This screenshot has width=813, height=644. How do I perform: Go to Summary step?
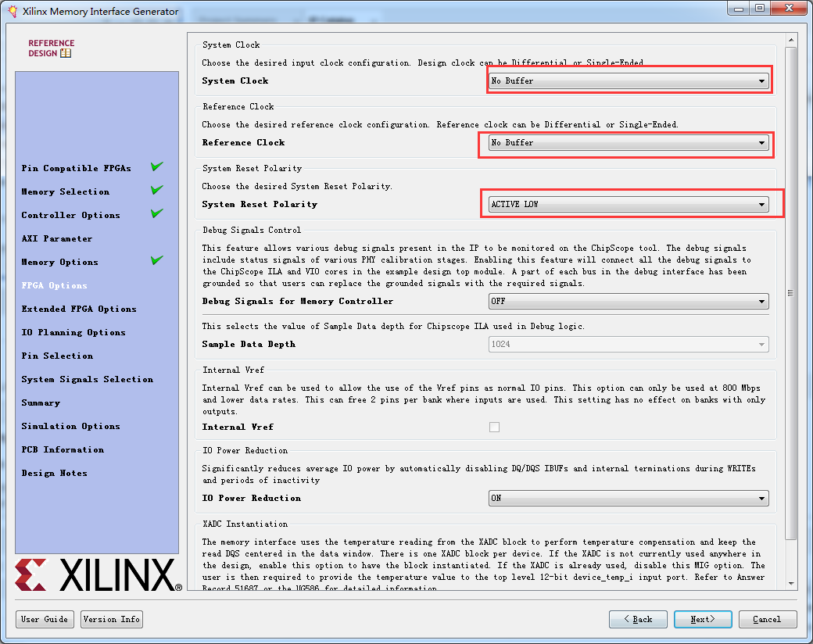point(41,402)
